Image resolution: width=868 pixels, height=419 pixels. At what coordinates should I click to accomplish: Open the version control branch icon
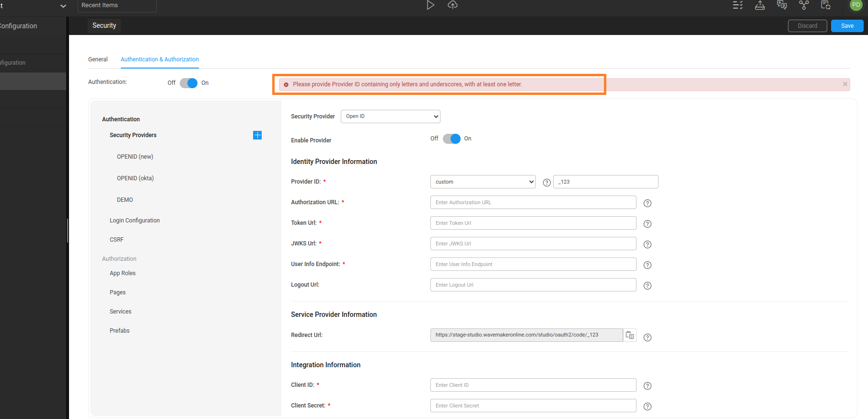pyautogui.click(x=804, y=5)
